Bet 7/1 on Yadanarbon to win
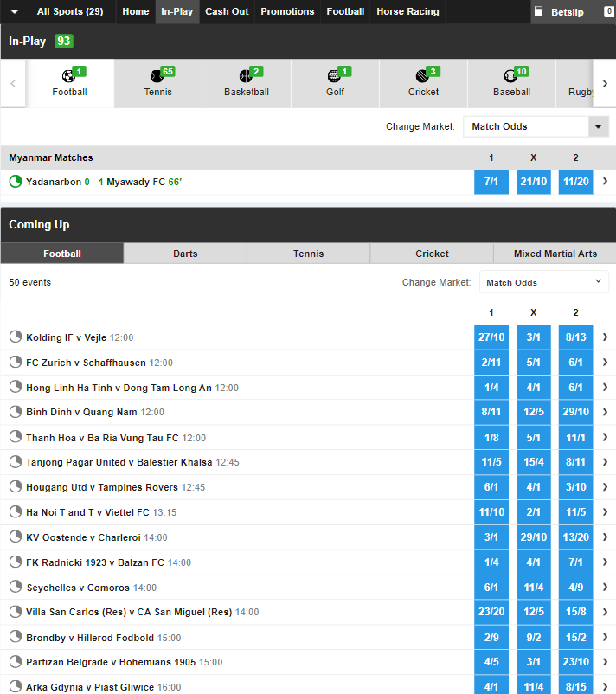The width and height of the screenshot is (616, 694). (491, 182)
